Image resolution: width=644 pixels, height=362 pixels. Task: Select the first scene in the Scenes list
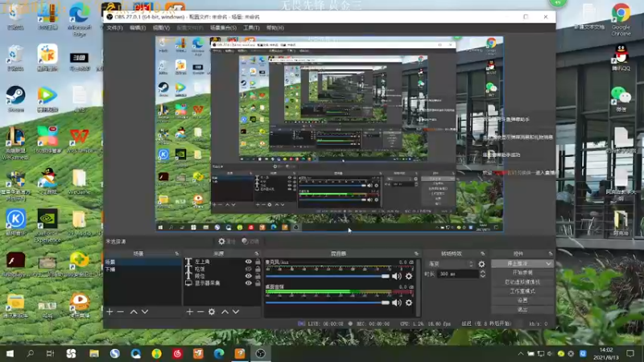tap(142, 262)
